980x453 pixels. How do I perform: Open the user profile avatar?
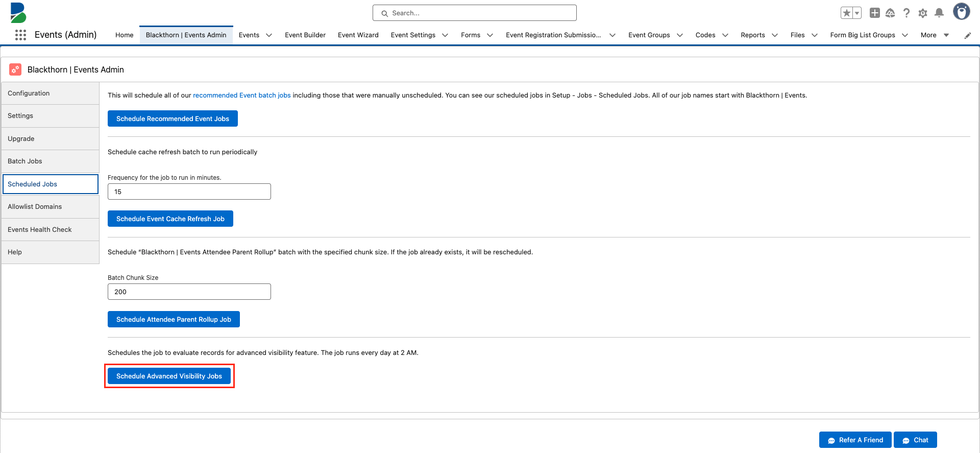click(x=962, y=12)
